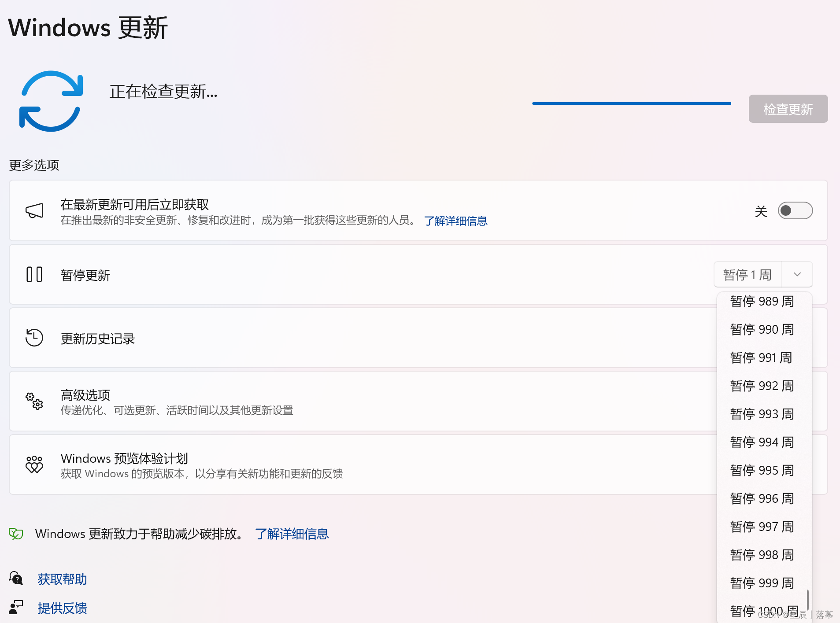Choose the 暂停 995 周 option
This screenshot has height=623, width=840.
pos(762,470)
